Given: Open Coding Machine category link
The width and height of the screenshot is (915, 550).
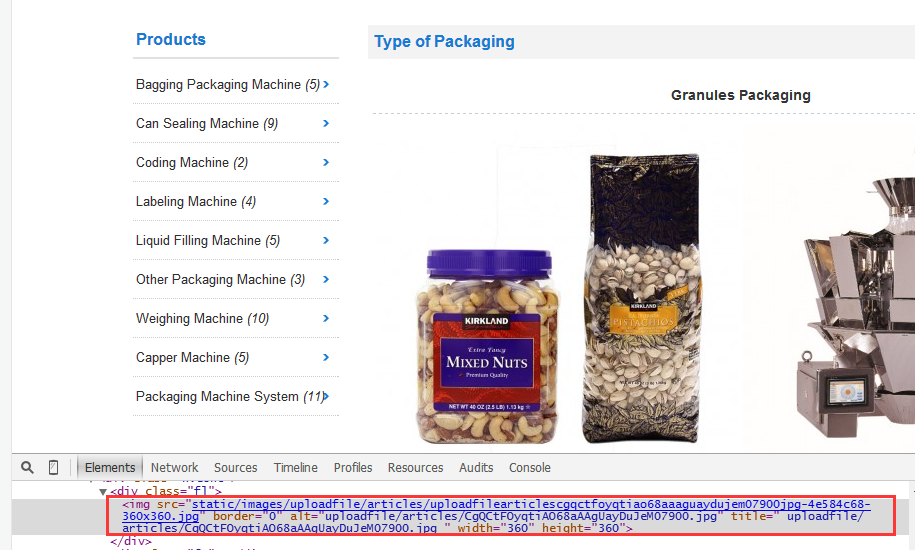Looking at the screenshot, I should coord(192,163).
